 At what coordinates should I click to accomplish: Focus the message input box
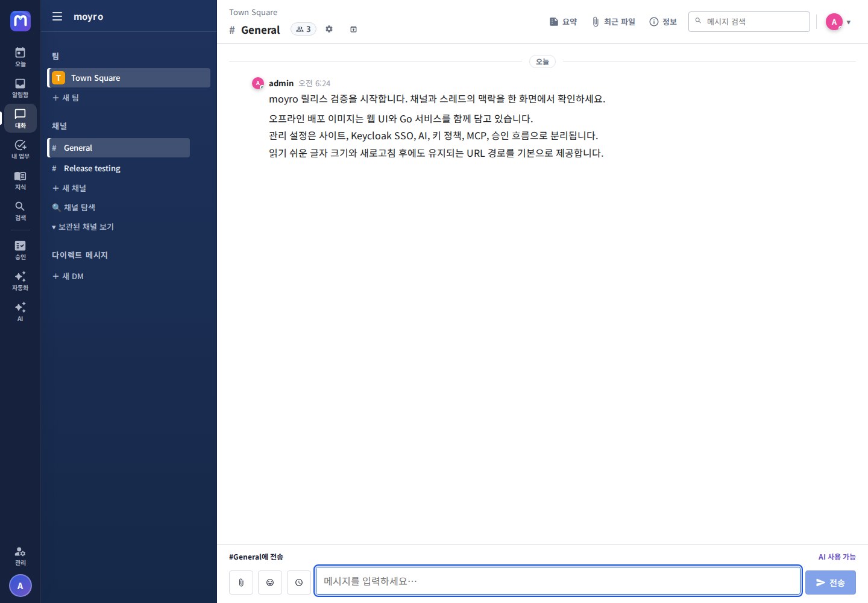point(558,581)
